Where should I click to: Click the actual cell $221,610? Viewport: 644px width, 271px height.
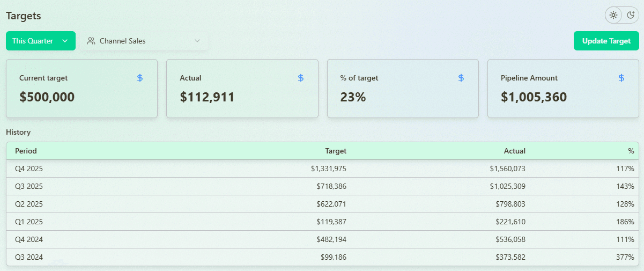click(x=510, y=222)
